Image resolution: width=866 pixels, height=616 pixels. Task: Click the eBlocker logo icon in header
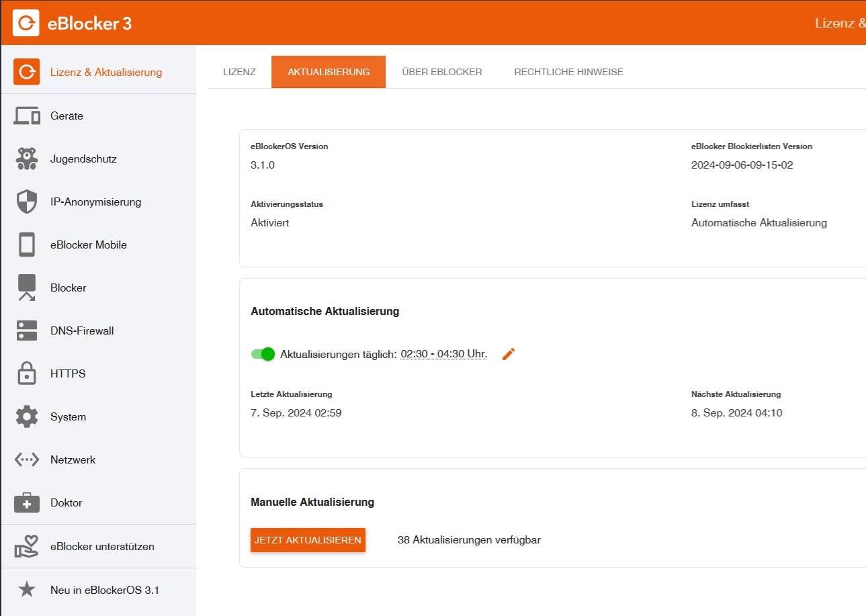tap(26, 23)
